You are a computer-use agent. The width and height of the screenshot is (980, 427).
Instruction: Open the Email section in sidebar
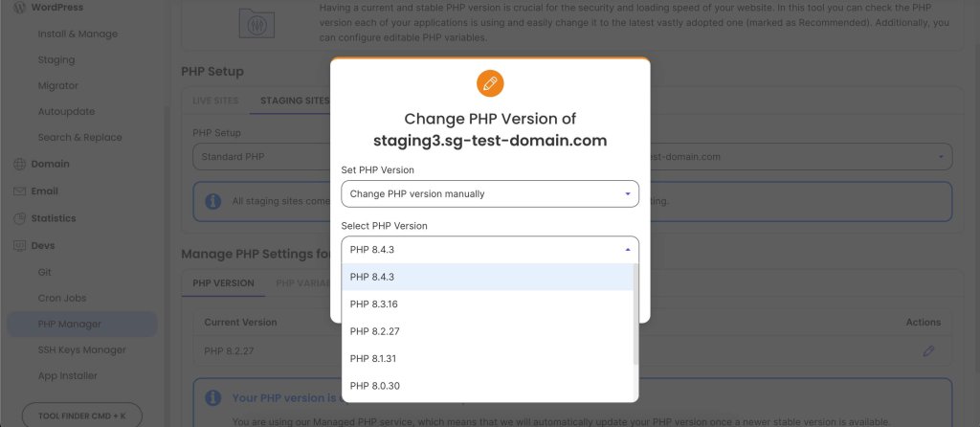pos(44,191)
